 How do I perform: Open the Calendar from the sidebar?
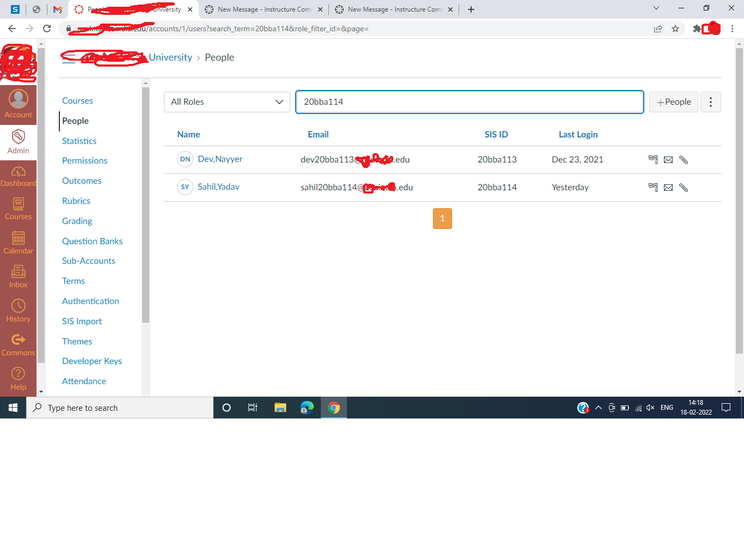[x=18, y=241]
